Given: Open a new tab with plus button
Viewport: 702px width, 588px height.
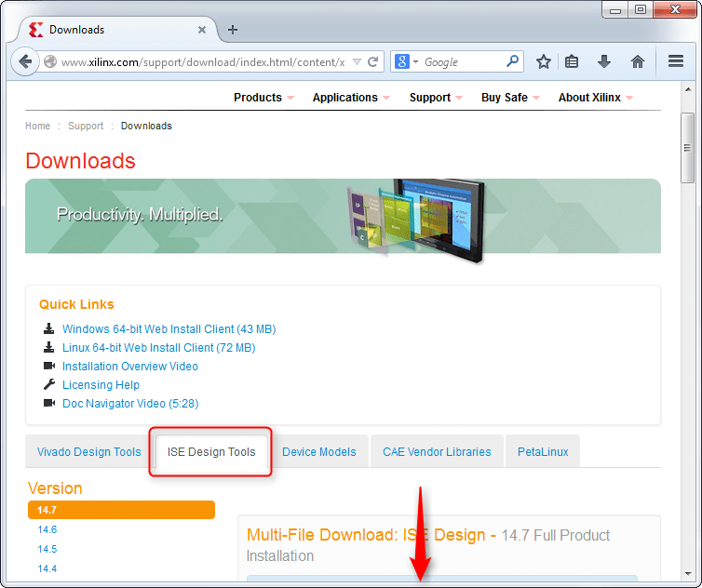Looking at the screenshot, I should [233, 29].
